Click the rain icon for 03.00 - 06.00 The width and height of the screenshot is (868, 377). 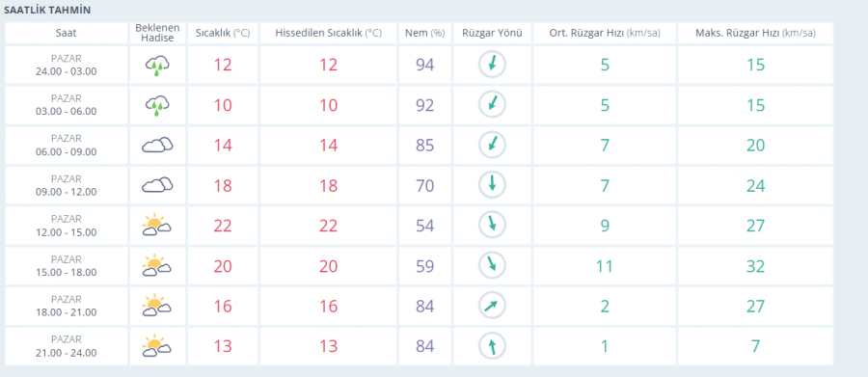click(157, 105)
